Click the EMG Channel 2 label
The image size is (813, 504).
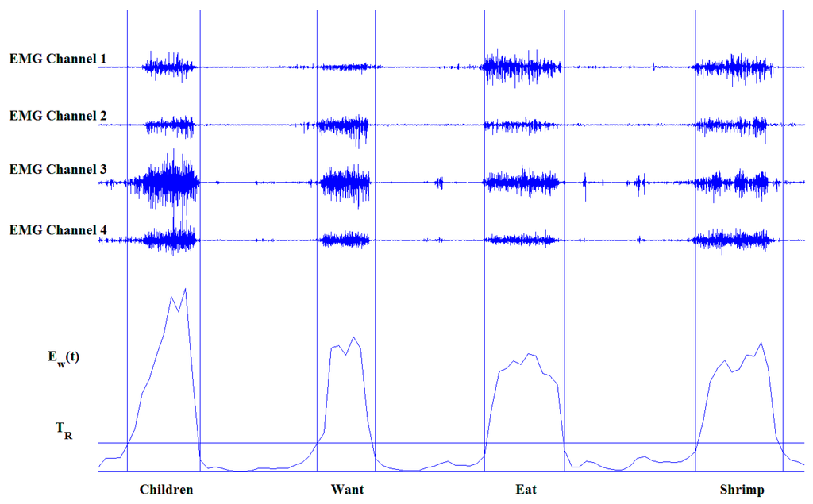click(x=57, y=116)
